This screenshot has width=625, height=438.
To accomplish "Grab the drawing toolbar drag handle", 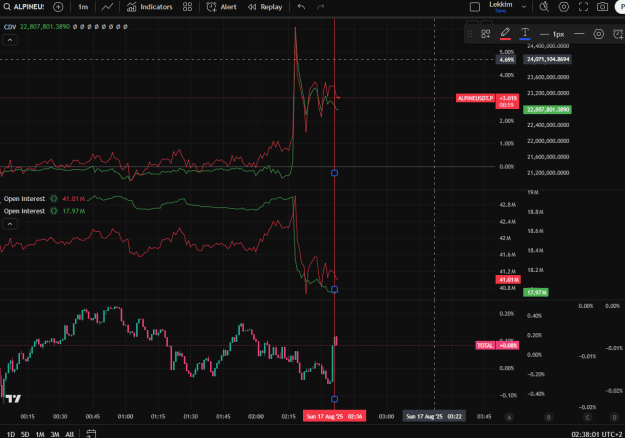I will (x=470, y=34).
